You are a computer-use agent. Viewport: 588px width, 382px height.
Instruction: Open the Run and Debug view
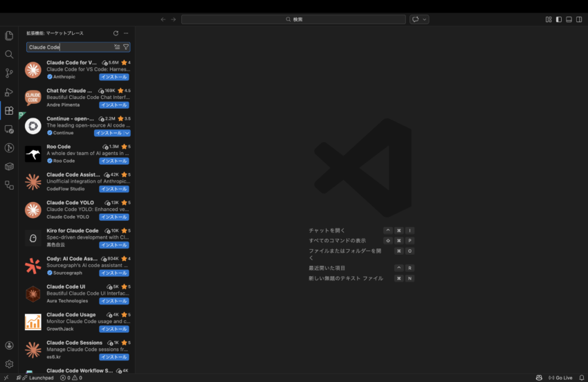coord(9,92)
